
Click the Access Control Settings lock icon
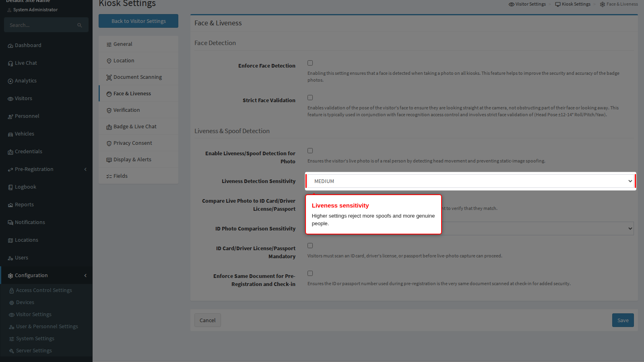tap(12, 291)
